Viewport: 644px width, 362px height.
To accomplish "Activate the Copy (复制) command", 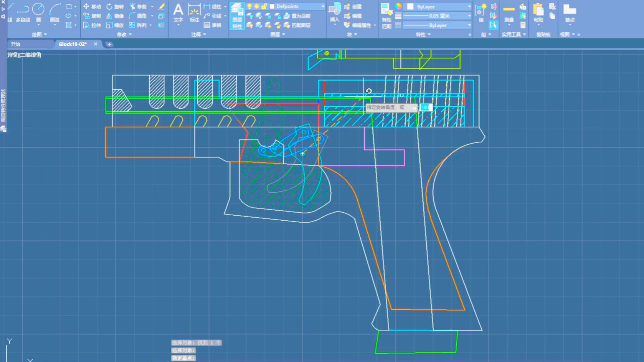I will [x=92, y=16].
